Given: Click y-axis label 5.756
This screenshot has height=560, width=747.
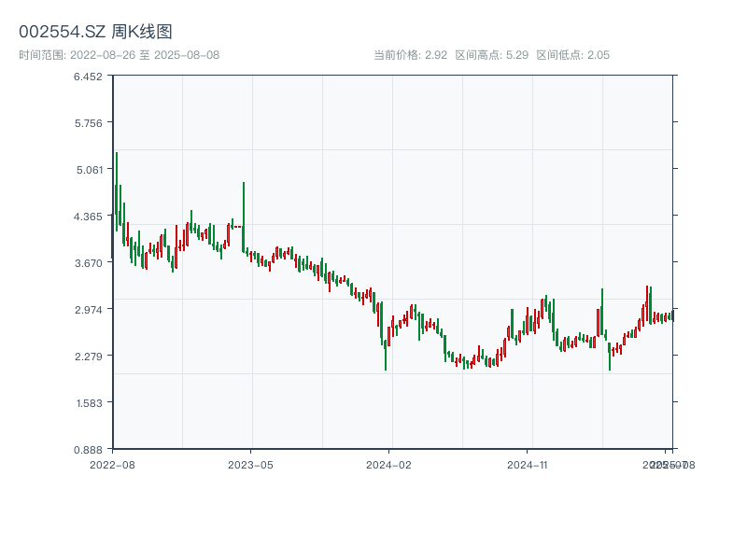Looking at the screenshot, I should click(x=88, y=123).
